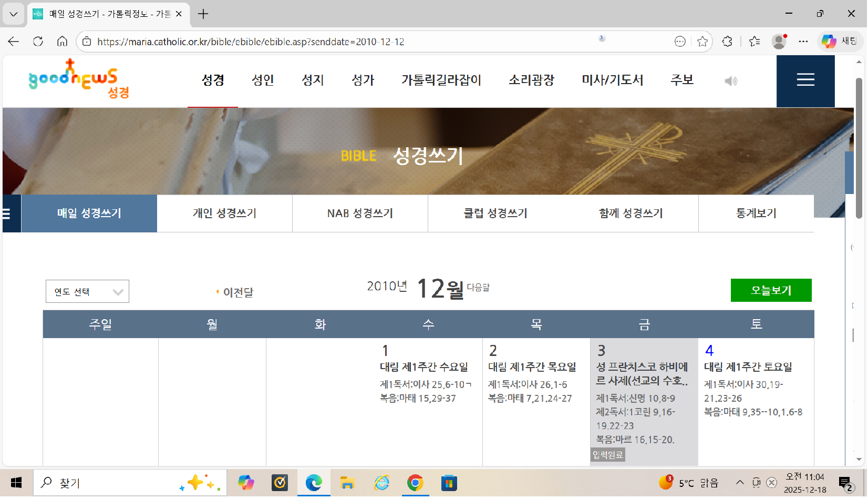Screen dimensions: 868x499
Task: Go to the previous month via 이전달
Action: (237, 292)
